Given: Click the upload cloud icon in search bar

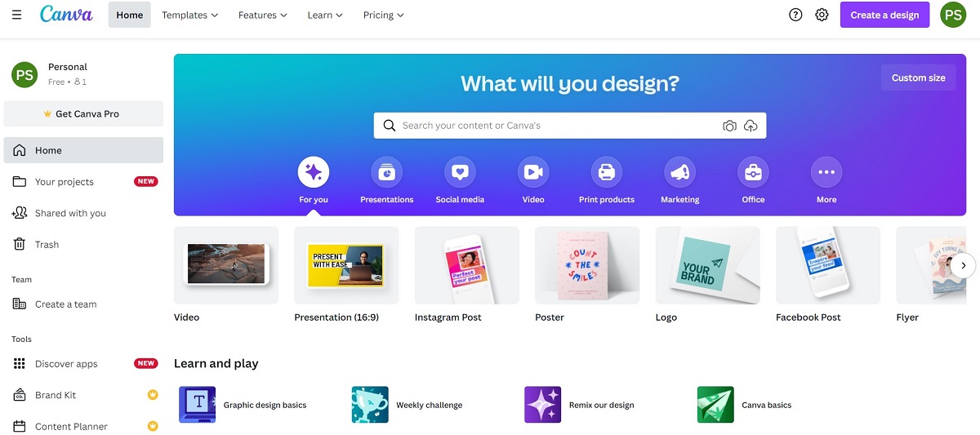Looking at the screenshot, I should (751, 126).
